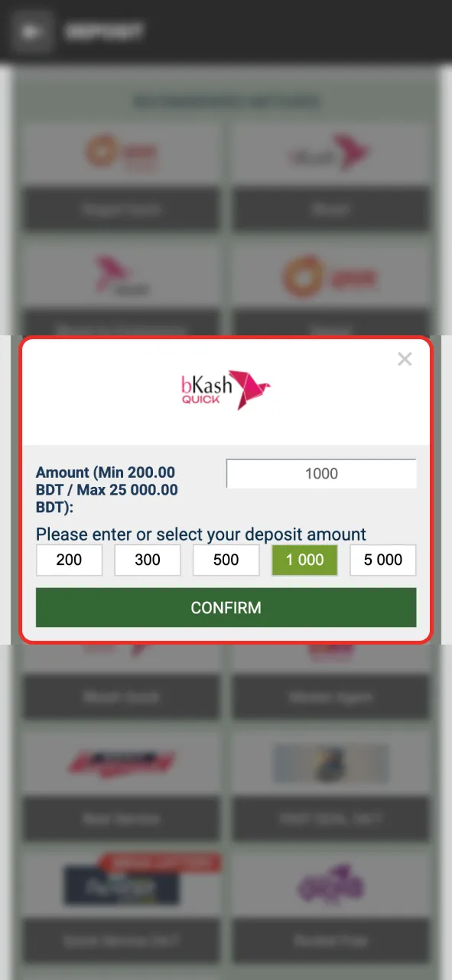Tap the blurred Nagad Quick label button
The width and height of the screenshot is (452, 980).
tap(121, 208)
